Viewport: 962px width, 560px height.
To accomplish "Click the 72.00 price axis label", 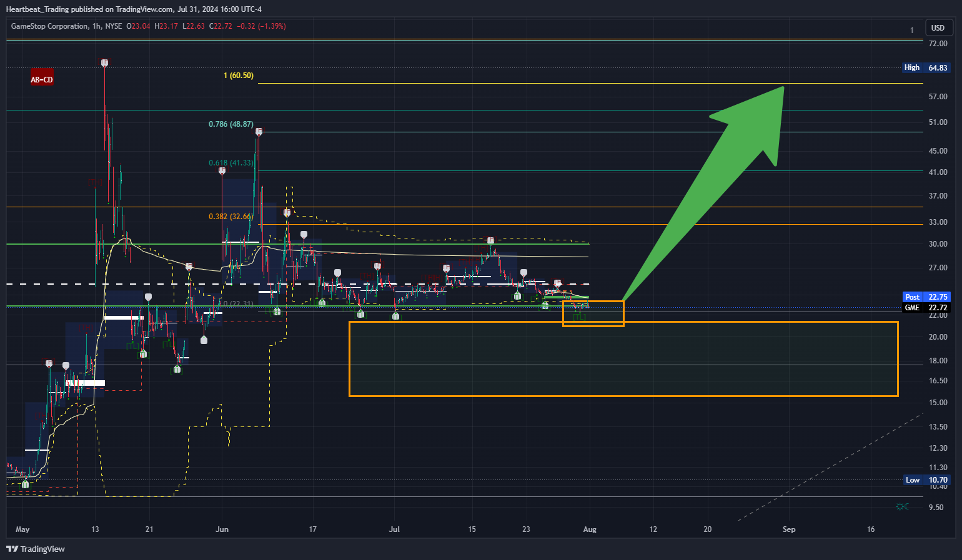I will [938, 44].
